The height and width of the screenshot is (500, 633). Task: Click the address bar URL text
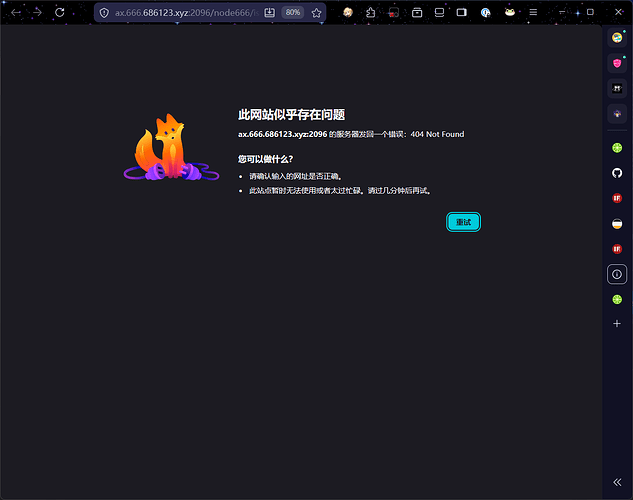point(186,13)
